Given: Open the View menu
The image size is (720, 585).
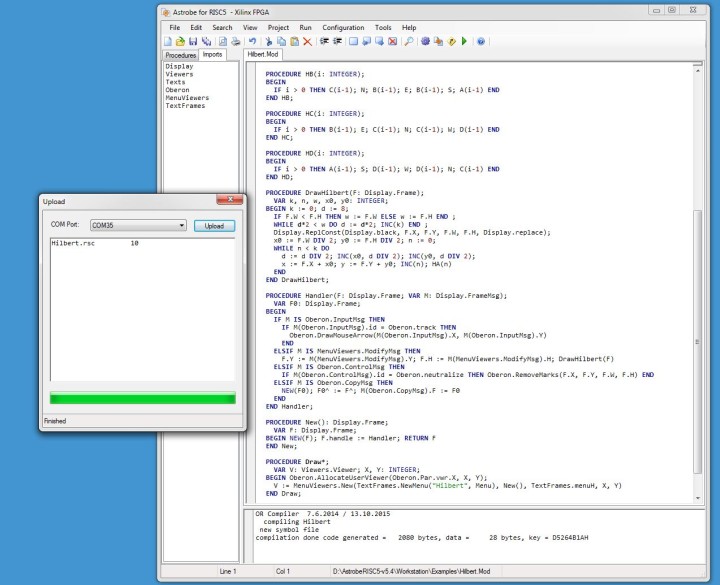Looking at the screenshot, I should [x=250, y=28].
